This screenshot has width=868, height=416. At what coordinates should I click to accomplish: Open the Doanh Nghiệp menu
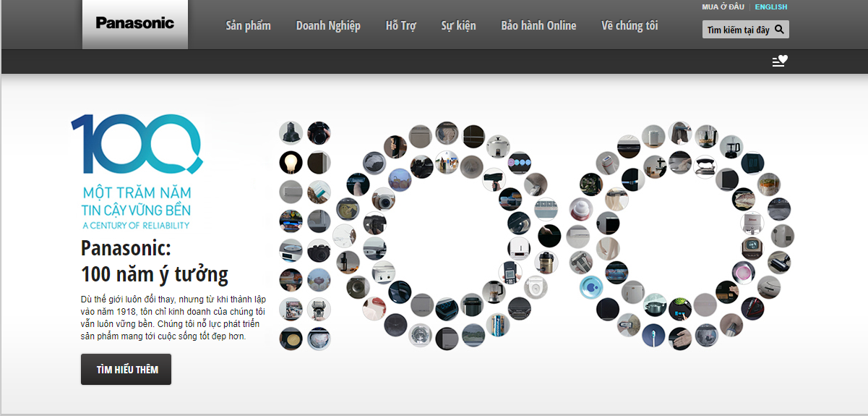(328, 26)
